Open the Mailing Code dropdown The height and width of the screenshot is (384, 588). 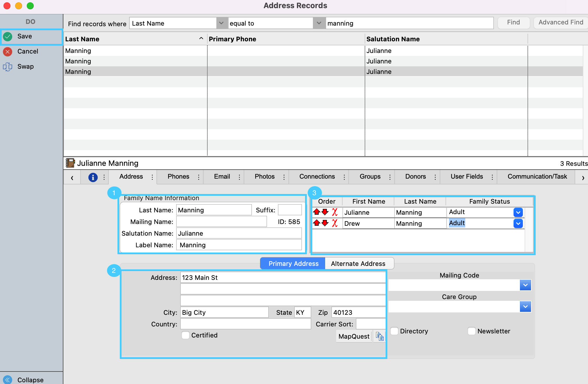[525, 285]
